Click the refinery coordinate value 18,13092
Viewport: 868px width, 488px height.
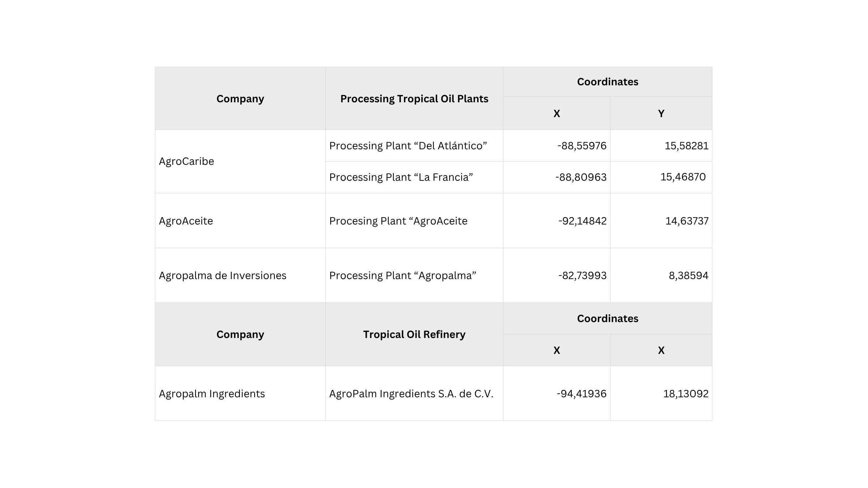(686, 394)
